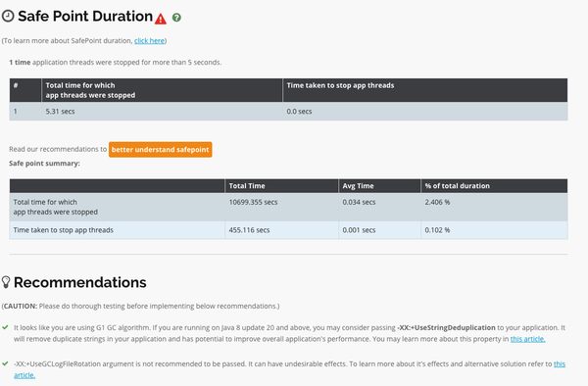Open 'this article' link about string deduplication
588x386 pixels.
pyautogui.click(x=527, y=339)
